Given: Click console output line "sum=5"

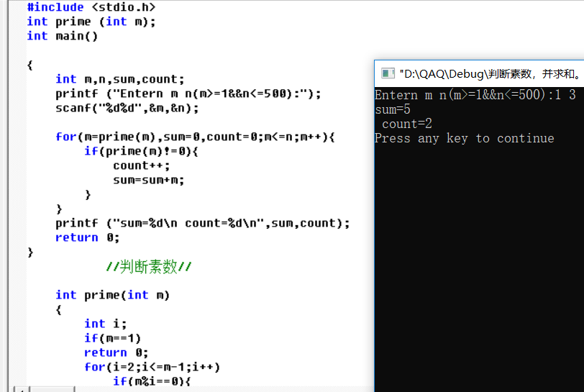Looking at the screenshot, I should click(x=393, y=109).
